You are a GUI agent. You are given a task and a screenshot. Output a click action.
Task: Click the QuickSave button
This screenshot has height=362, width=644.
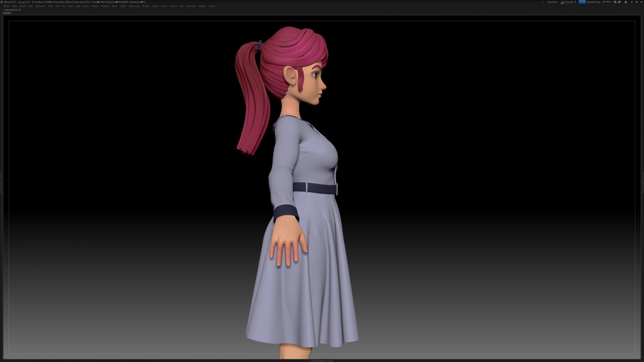[x=552, y=2]
